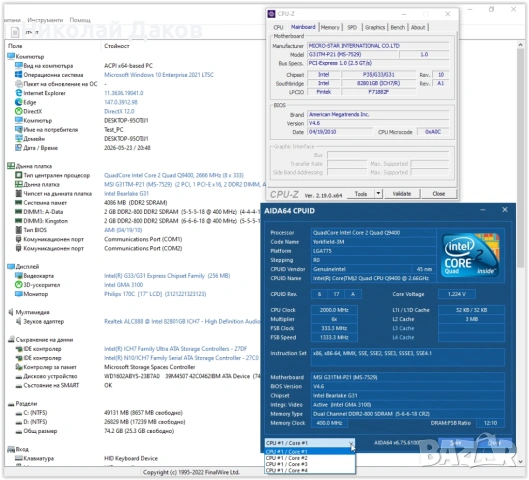Viewport: 529px width, 480px height.
Task: Click the Intel Core 2 Quad logo
Action: [x=471, y=255]
